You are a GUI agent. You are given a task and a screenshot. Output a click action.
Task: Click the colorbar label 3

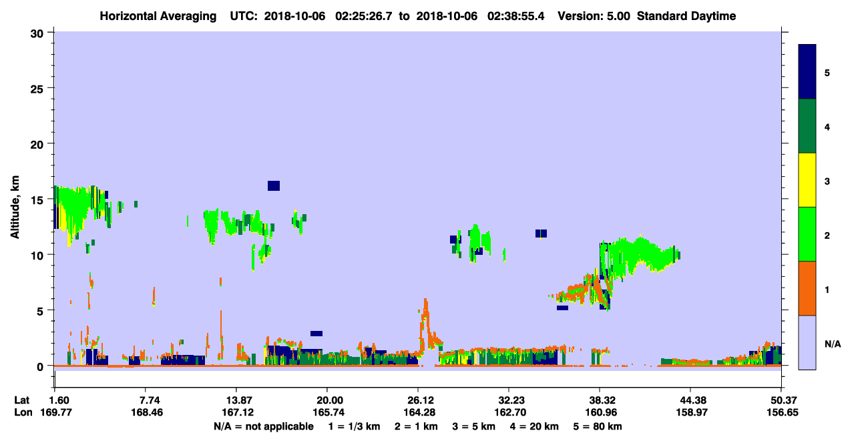827,181
